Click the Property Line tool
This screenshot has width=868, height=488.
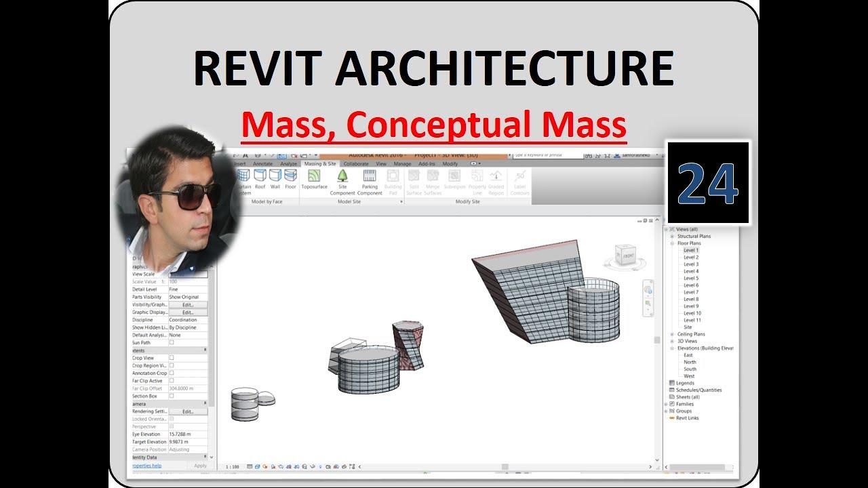477,182
